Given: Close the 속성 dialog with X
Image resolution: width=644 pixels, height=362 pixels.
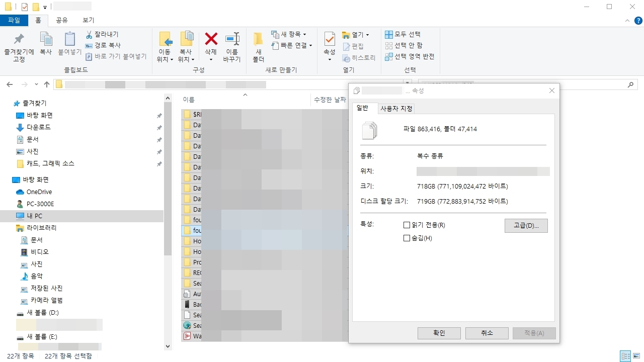Looking at the screenshot, I should coord(552,90).
